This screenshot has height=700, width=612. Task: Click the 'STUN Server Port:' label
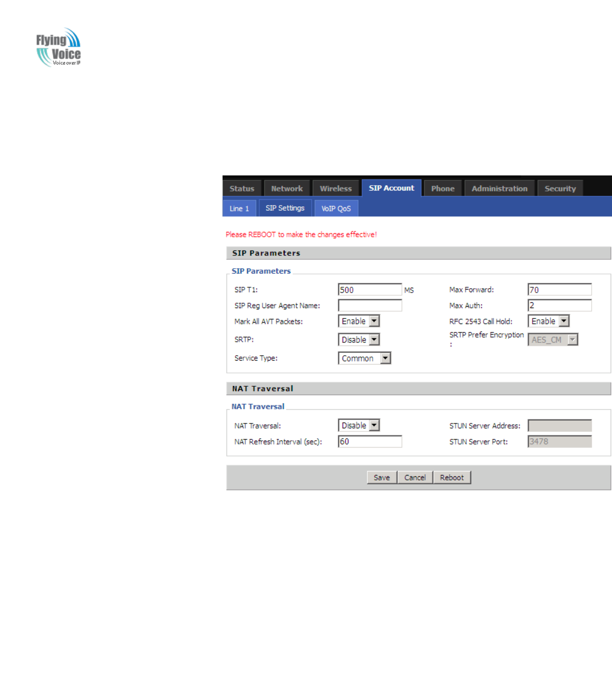click(x=479, y=441)
